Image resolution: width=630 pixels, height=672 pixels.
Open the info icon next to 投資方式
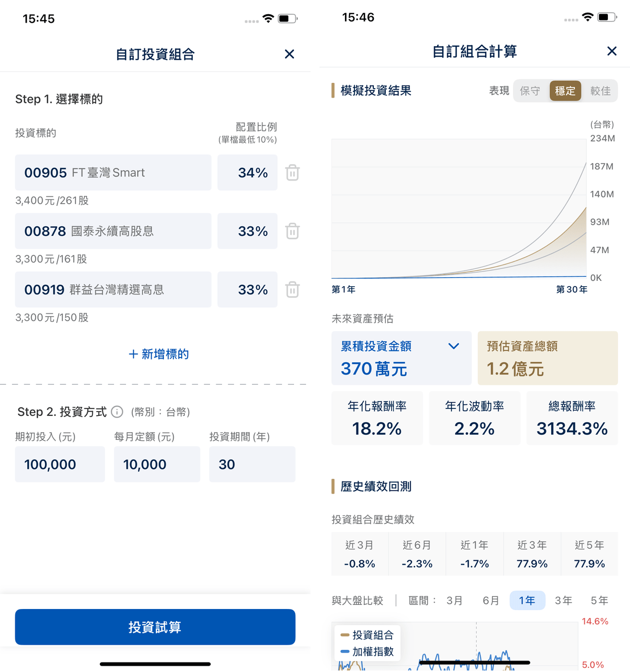pyautogui.click(x=117, y=412)
